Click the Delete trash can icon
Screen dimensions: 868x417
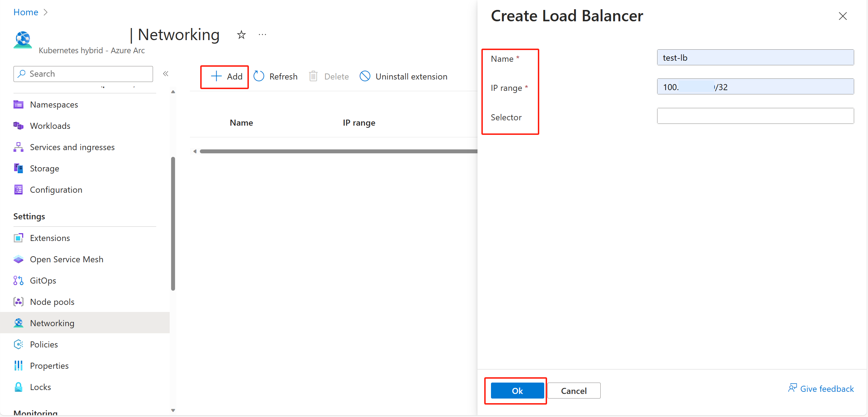point(313,76)
